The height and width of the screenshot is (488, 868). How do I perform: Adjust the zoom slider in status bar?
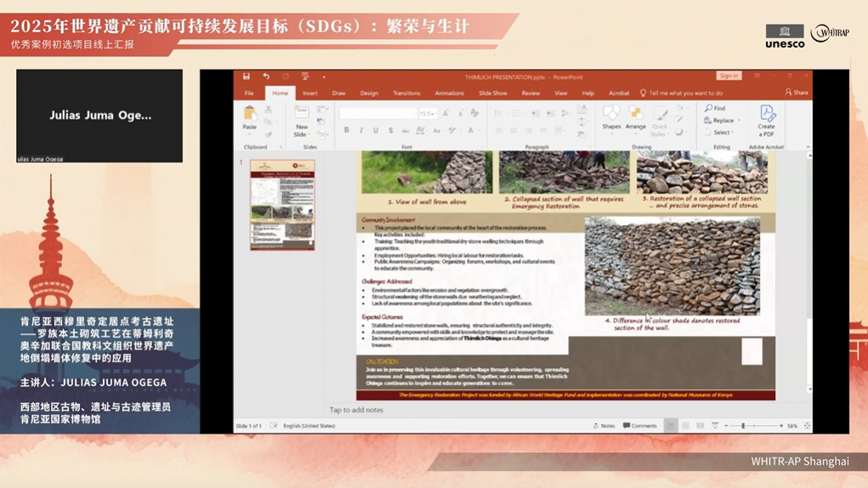(x=743, y=426)
